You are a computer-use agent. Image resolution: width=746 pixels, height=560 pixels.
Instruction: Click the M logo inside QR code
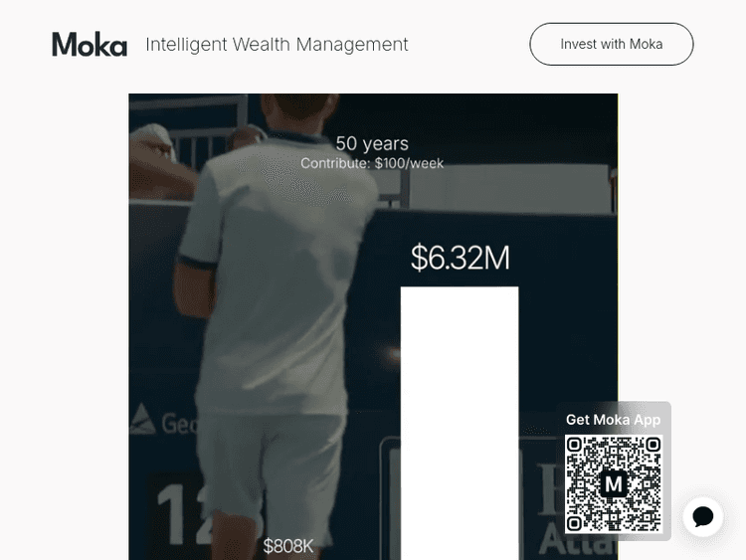point(614,484)
